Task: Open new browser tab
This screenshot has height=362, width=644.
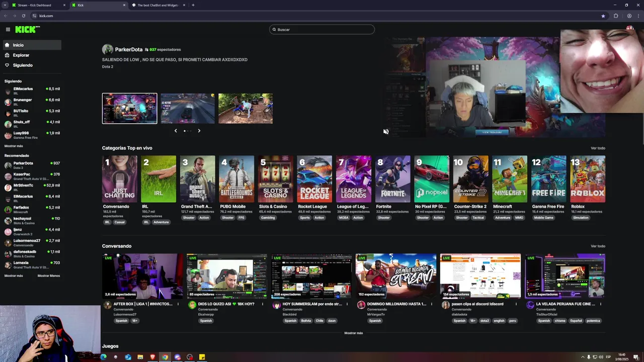Action: tap(193, 5)
